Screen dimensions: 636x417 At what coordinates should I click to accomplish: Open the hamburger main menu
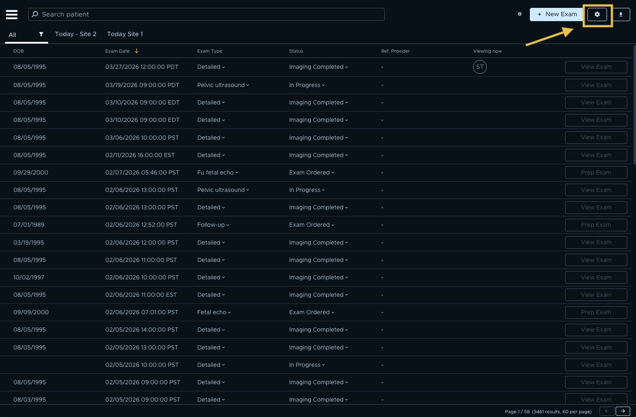coord(12,15)
